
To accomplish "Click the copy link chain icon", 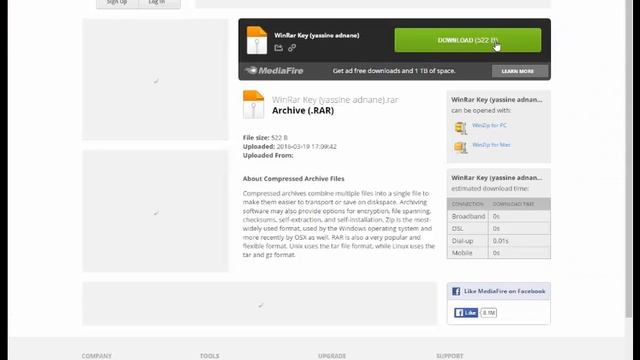I will point(292,48).
